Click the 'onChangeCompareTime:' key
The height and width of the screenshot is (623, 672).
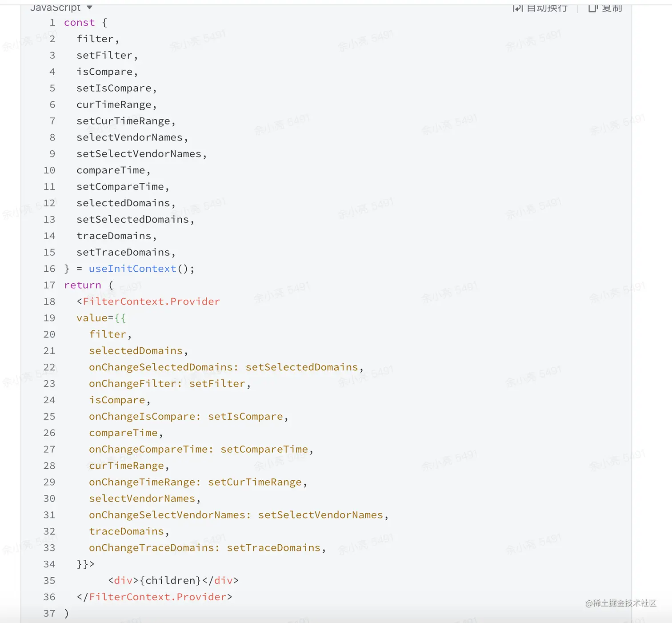pyautogui.click(x=151, y=450)
